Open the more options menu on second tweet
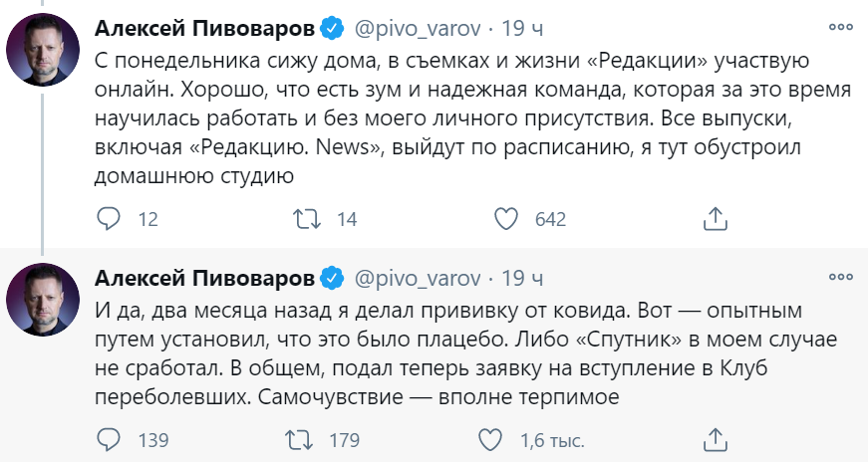The height and width of the screenshot is (462, 868). click(839, 276)
